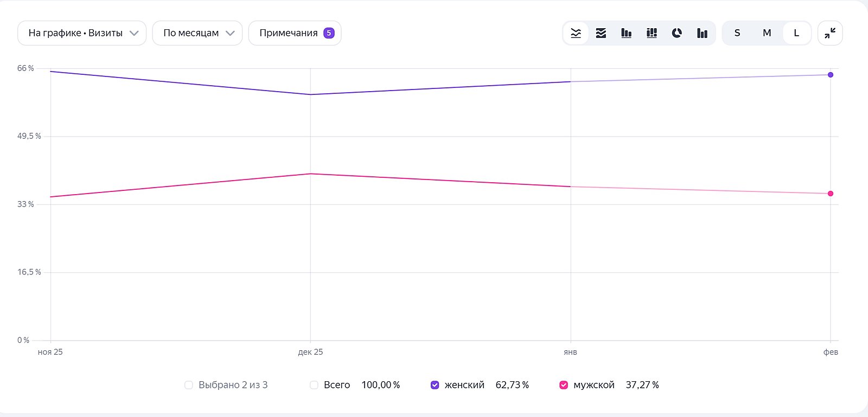Click the pink data point at фев
This screenshot has width=868, height=417.
831,194
